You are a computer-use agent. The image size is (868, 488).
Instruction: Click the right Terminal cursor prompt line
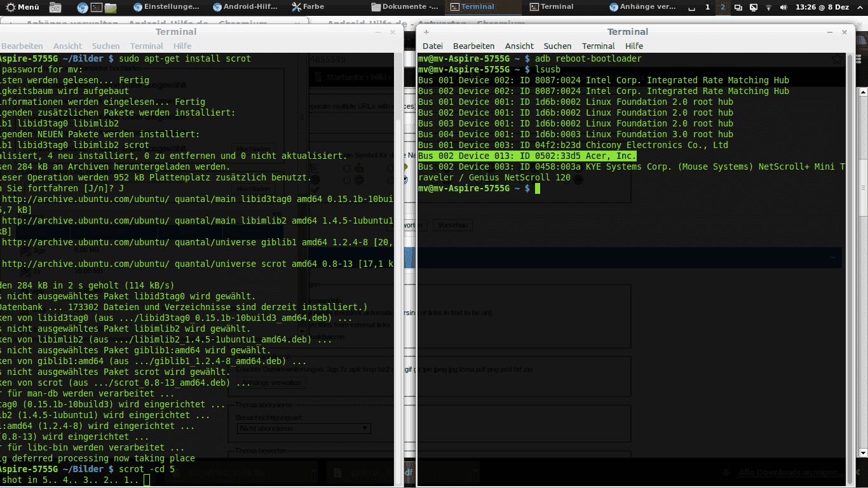pos(479,188)
